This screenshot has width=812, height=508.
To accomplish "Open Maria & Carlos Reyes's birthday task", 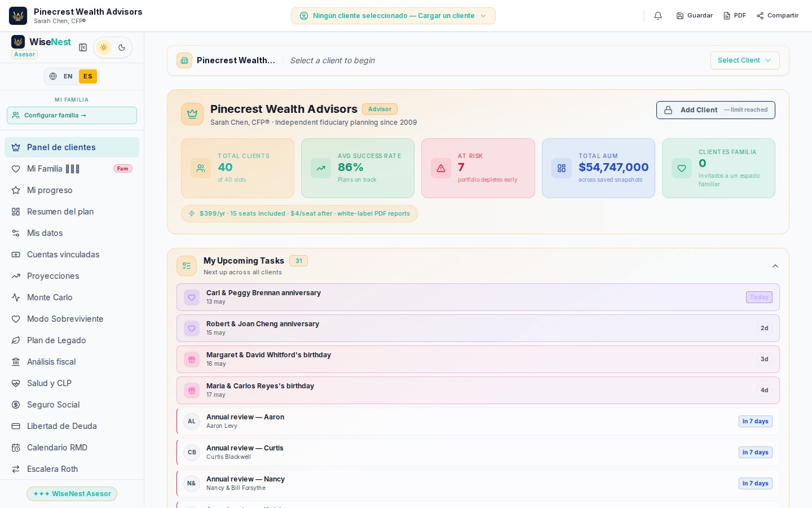I will coord(478,391).
